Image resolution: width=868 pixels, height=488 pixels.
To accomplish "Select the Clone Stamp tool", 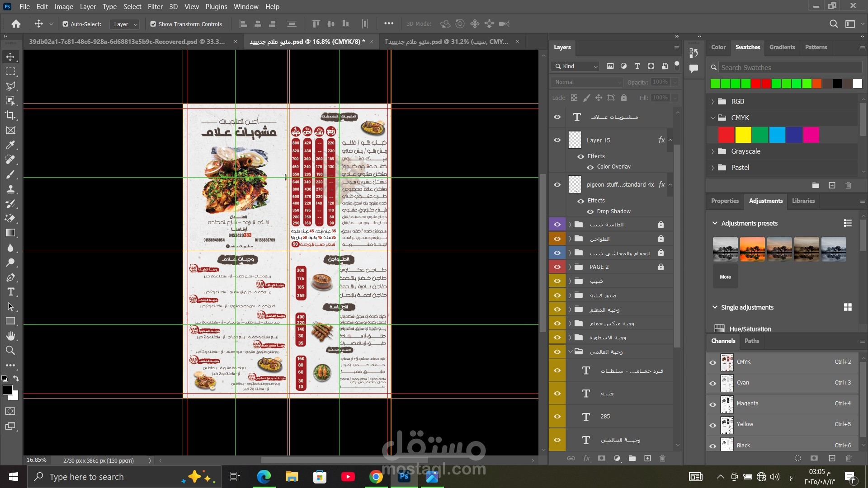I will tap(10, 189).
